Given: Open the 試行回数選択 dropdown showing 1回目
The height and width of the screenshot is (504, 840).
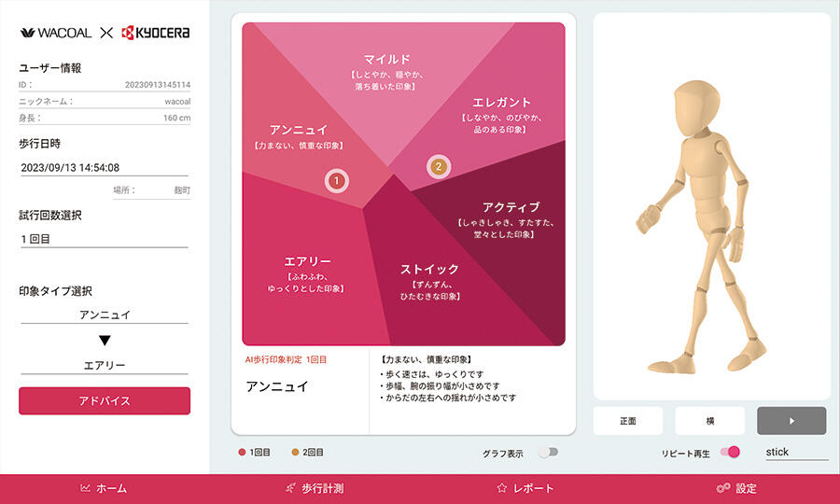Looking at the screenshot, I should click(105, 239).
